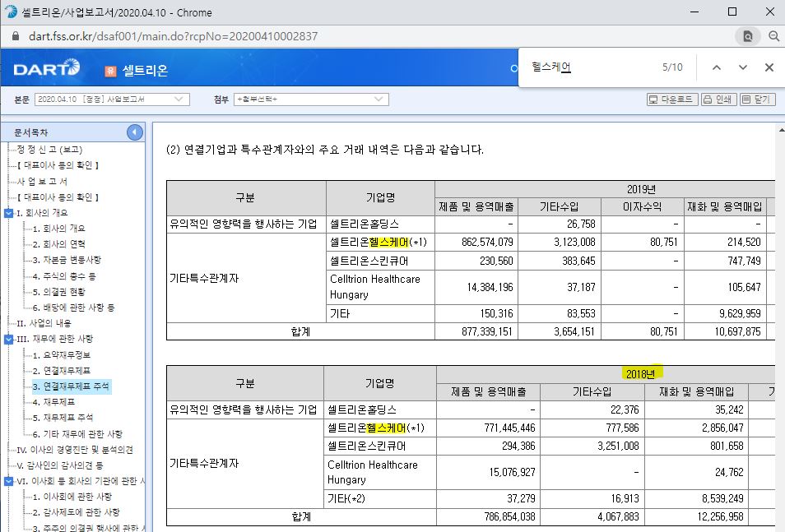The image size is (785, 532).
Task: Click the 2019년 table header
Action: tap(641, 189)
